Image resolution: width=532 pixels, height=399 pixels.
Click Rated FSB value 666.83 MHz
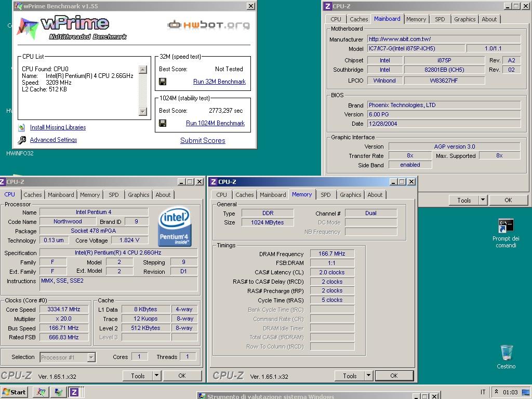coord(64,337)
